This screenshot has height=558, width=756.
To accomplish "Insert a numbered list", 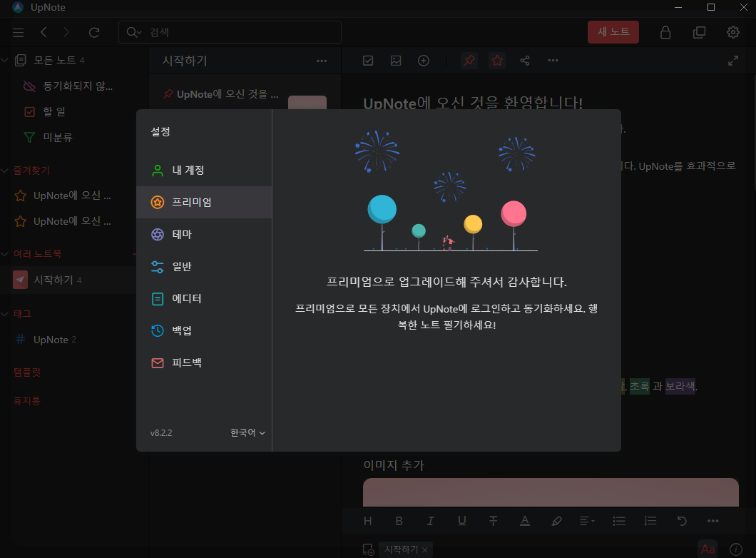I will point(650,521).
